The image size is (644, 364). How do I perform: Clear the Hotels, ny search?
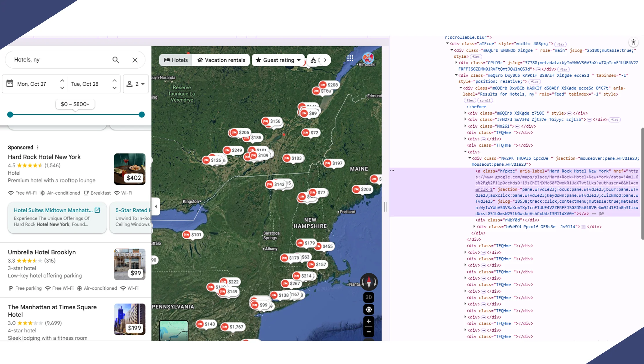point(135,60)
